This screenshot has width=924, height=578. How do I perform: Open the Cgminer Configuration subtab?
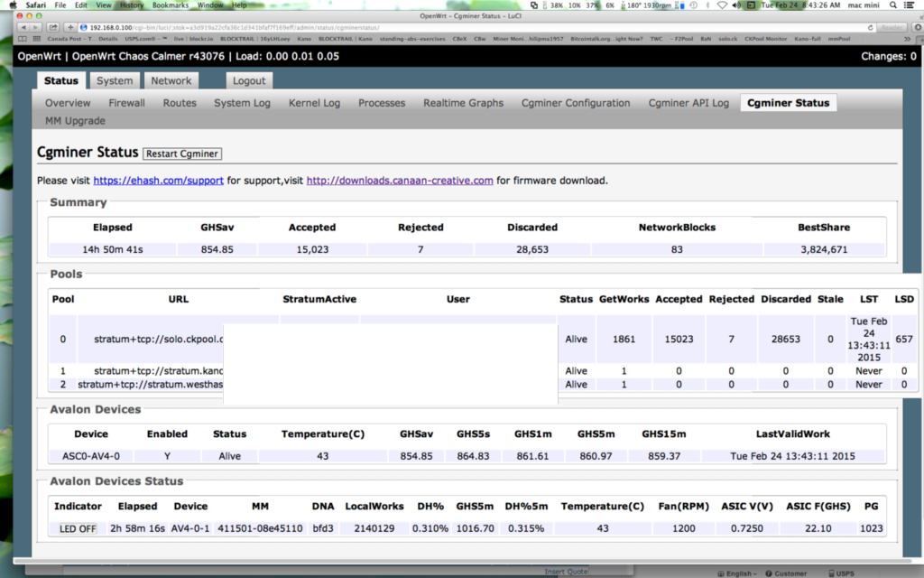(x=576, y=103)
